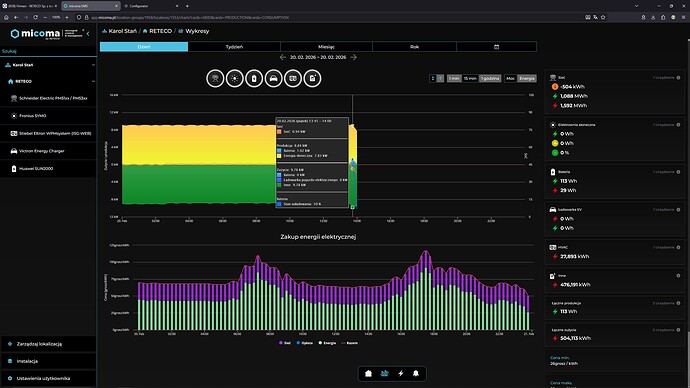Toggle Opłata series in price chart legend
Image resolution: width=690 pixels, height=388 pixels.
[305, 343]
